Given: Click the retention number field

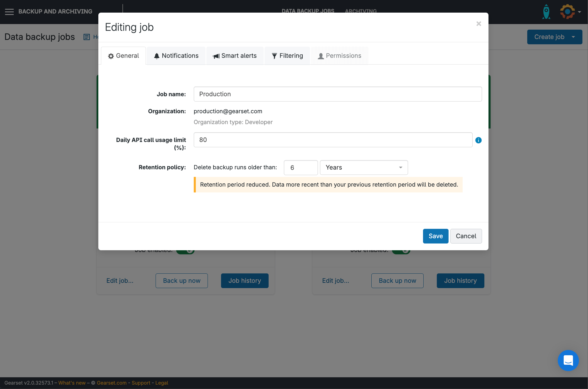Looking at the screenshot, I should [301, 168].
